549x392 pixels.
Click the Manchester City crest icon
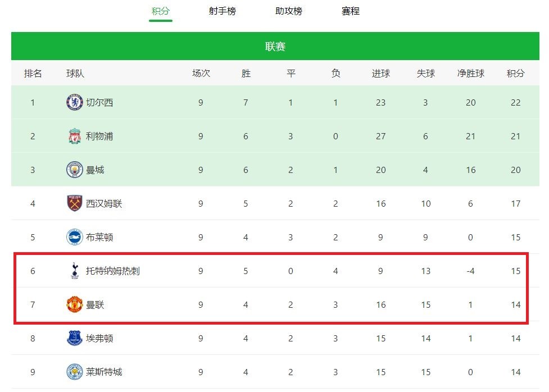(74, 170)
